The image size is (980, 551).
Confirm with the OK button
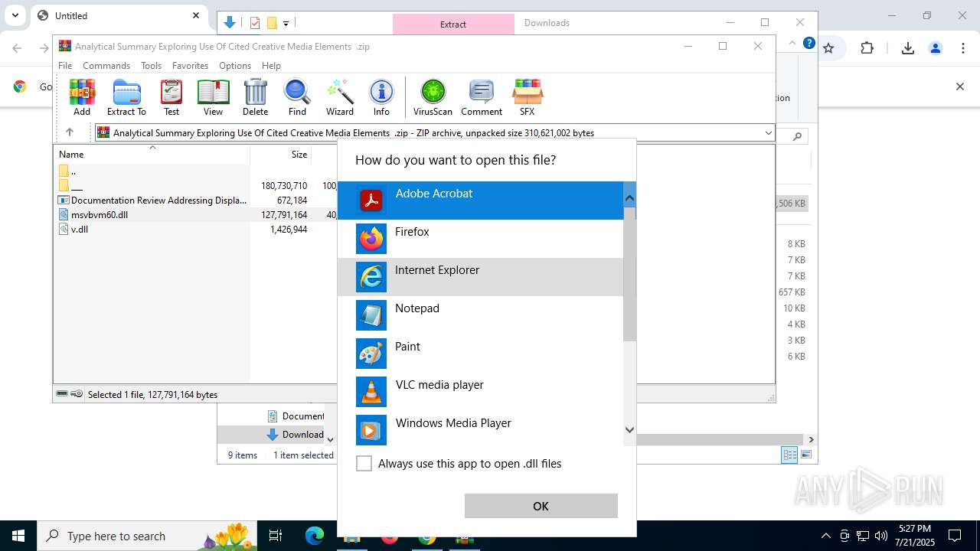[541, 506]
